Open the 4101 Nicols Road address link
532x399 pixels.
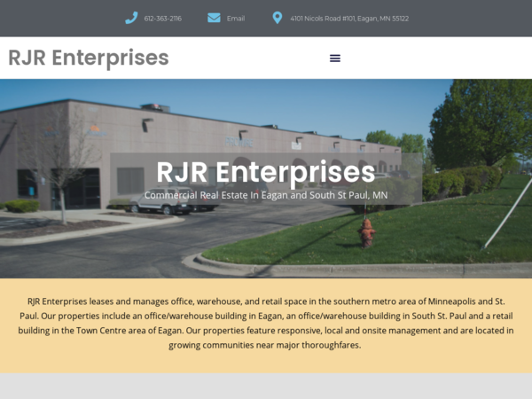tap(349, 19)
